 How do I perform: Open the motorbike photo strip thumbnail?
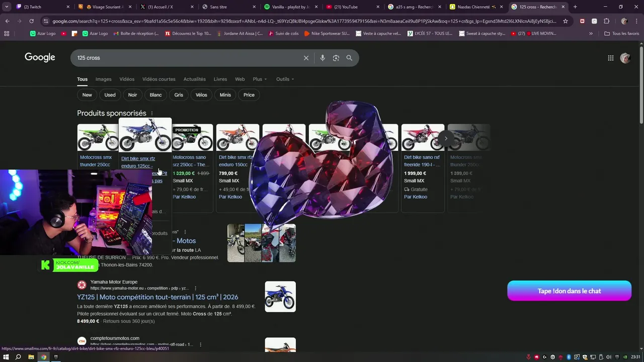[x=262, y=243]
